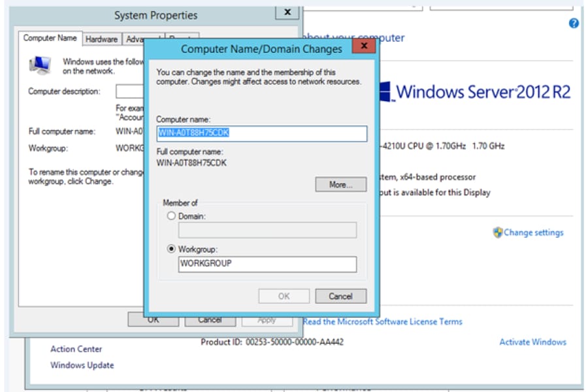Click the Domain name text field
Screen dimensions: 588x392
click(x=267, y=230)
